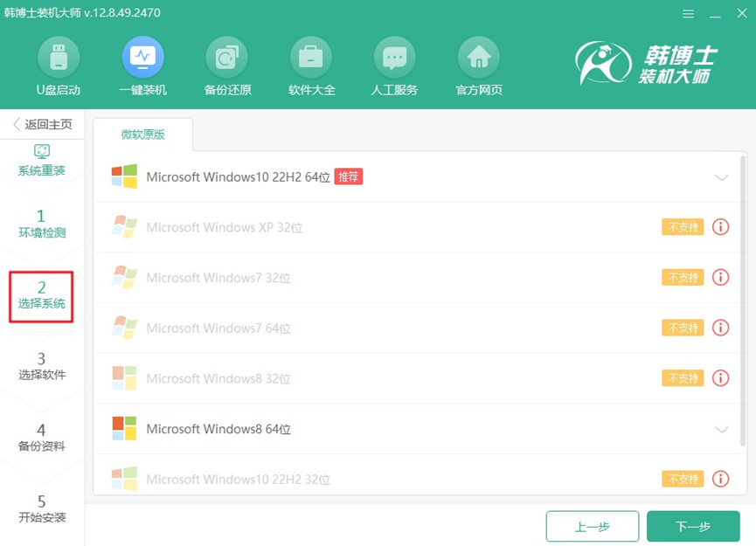The height and width of the screenshot is (546, 756).
Task: Select step 2 选择系统 in sidebar
Action: pos(41,295)
